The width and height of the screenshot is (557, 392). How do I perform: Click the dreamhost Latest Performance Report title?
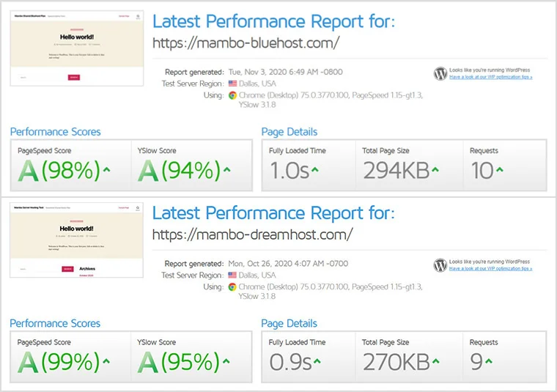click(x=273, y=213)
